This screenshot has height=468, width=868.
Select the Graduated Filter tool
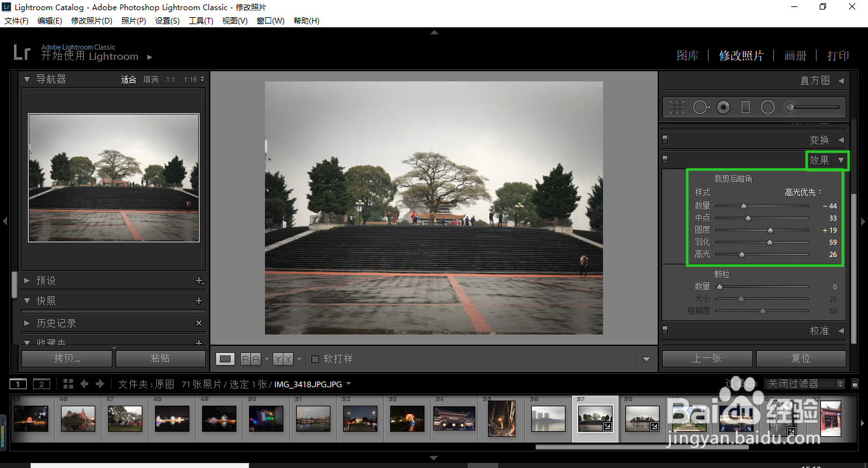click(x=745, y=107)
